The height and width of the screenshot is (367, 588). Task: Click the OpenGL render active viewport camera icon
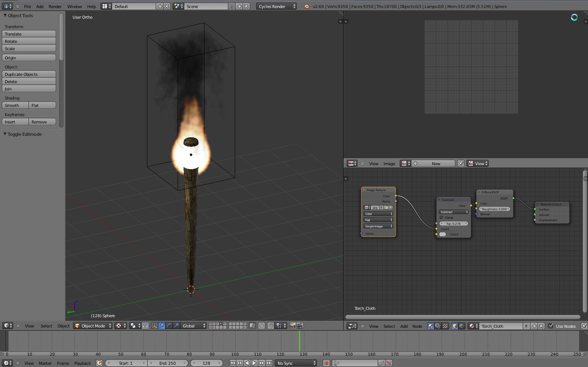point(292,326)
